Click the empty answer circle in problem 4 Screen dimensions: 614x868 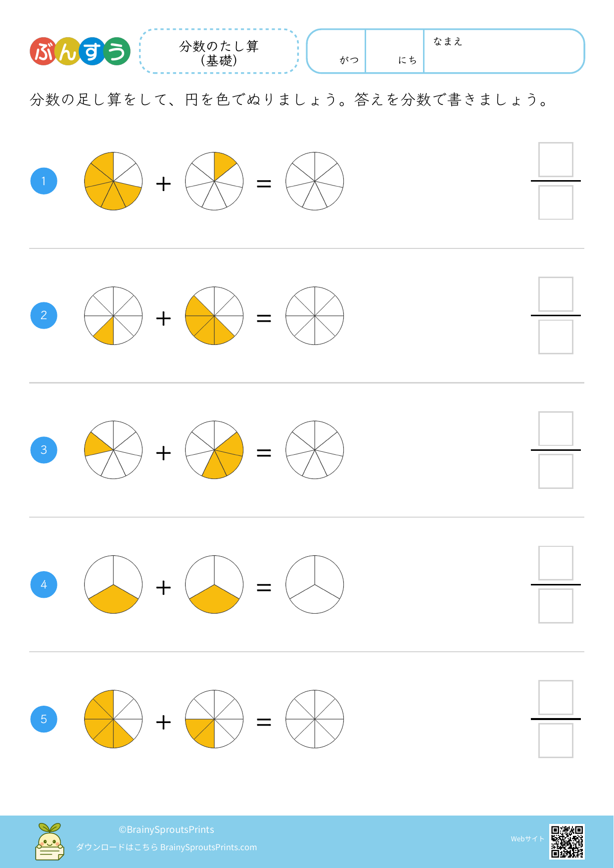pos(315,584)
